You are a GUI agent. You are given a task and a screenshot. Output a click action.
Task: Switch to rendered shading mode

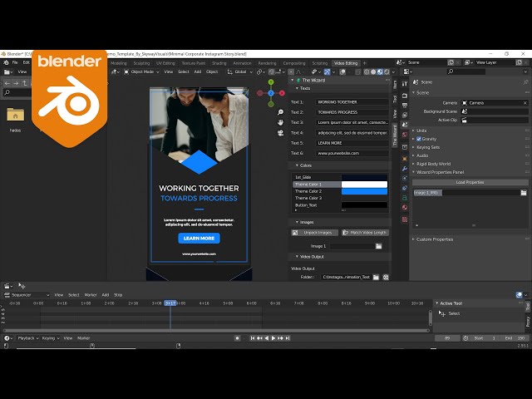(x=387, y=71)
